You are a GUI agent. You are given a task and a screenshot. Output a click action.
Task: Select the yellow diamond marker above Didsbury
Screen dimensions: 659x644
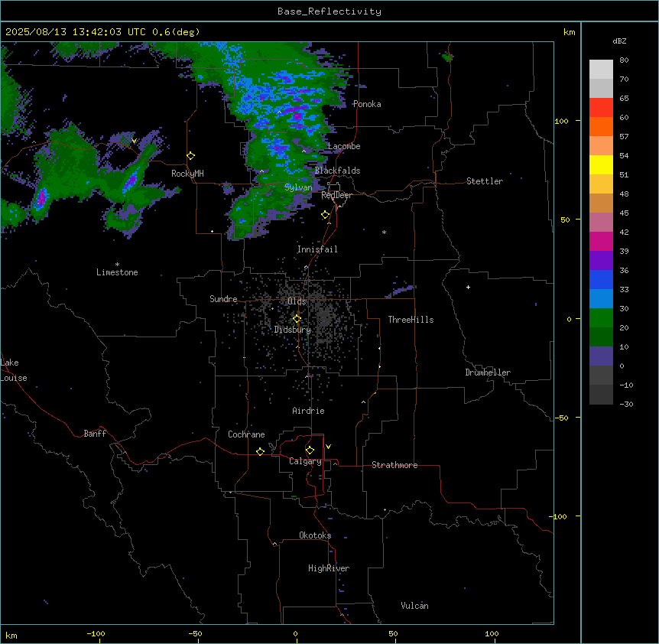(297, 319)
